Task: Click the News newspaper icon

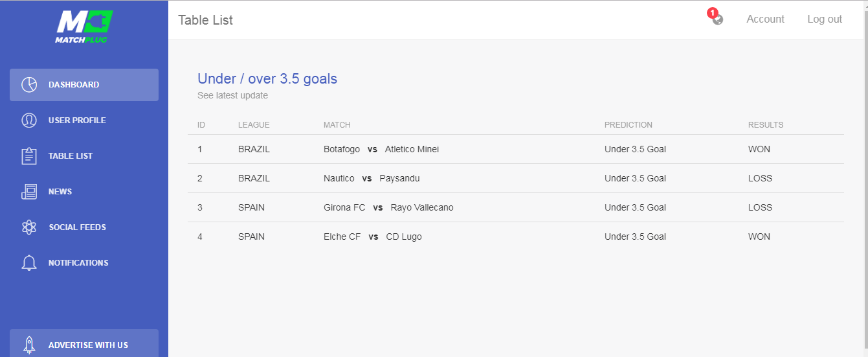Action: pos(29,192)
